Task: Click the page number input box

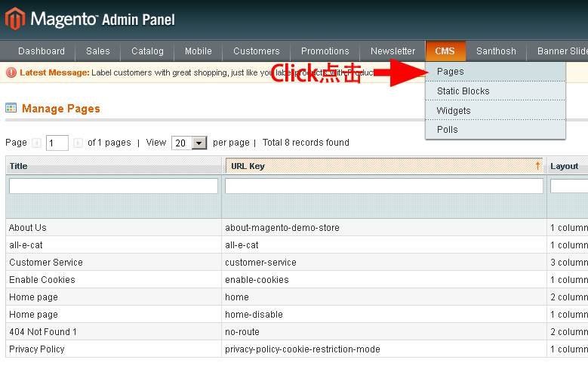Action: [57, 143]
